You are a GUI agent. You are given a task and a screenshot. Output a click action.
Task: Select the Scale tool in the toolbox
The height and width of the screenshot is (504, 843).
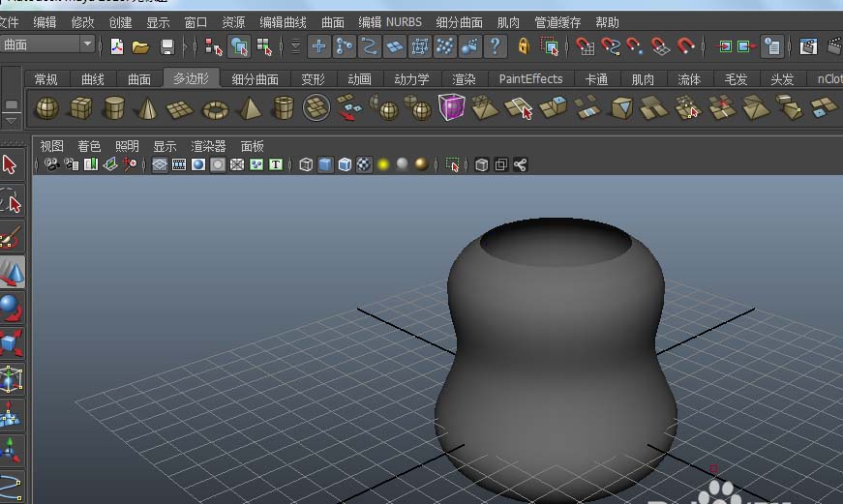(11, 342)
